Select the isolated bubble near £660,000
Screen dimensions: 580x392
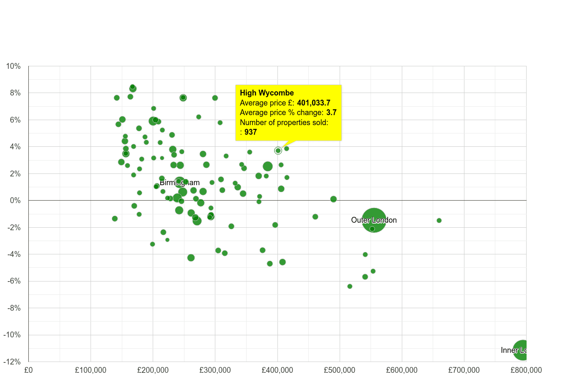(439, 220)
